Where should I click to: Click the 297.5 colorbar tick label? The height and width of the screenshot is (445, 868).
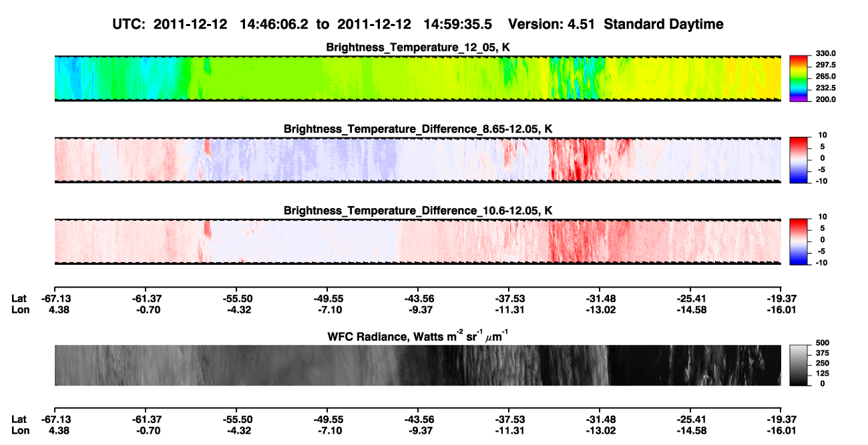pos(827,65)
